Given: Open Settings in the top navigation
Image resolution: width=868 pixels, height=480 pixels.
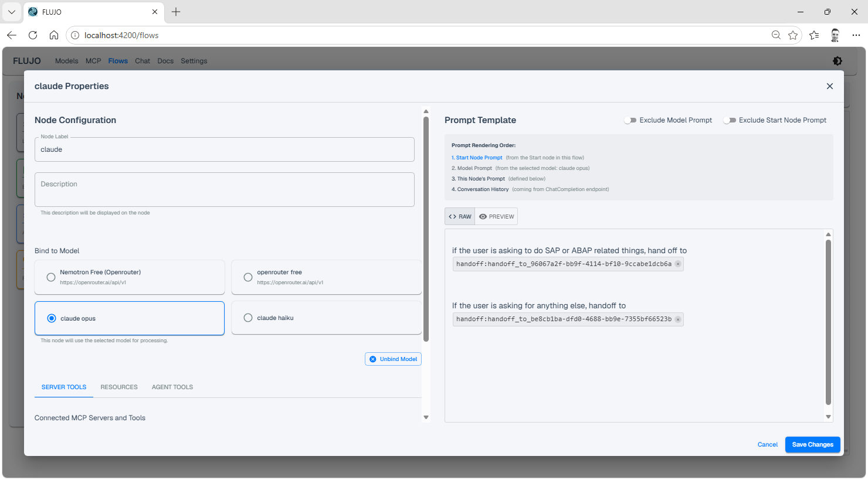Looking at the screenshot, I should (194, 61).
